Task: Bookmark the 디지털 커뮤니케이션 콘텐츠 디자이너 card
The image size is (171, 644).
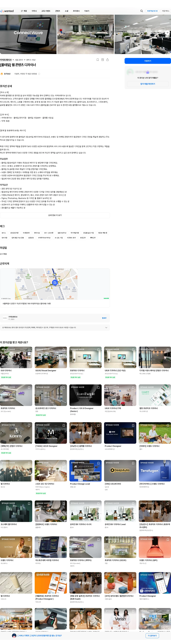Action: pos(168,350)
